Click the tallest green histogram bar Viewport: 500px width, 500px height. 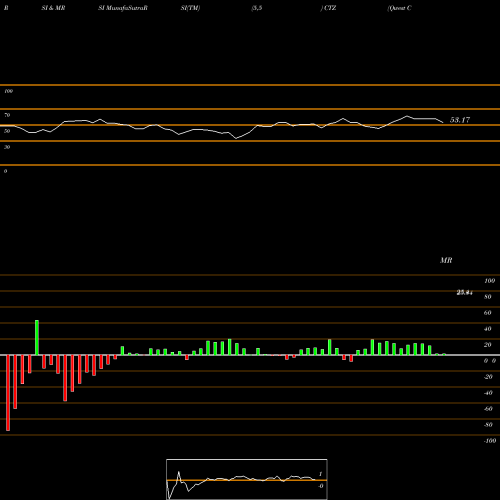37,337
